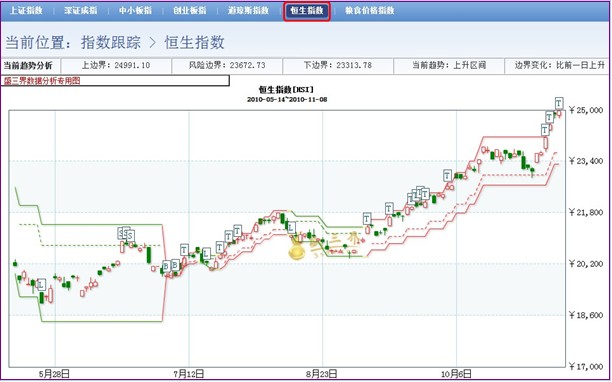Go to the 创业板指 tab
Image resolution: width=612 pixels, height=382 pixels.
coord(190,11)
